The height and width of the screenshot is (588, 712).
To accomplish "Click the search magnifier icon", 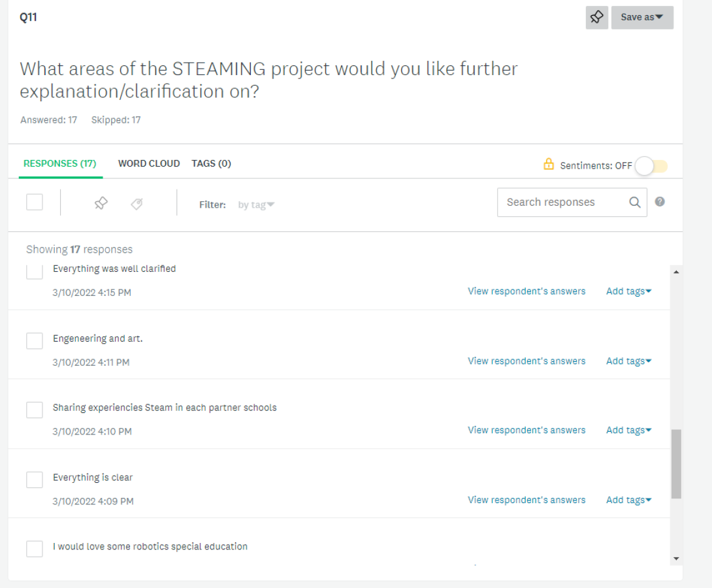I will (635, 202).
